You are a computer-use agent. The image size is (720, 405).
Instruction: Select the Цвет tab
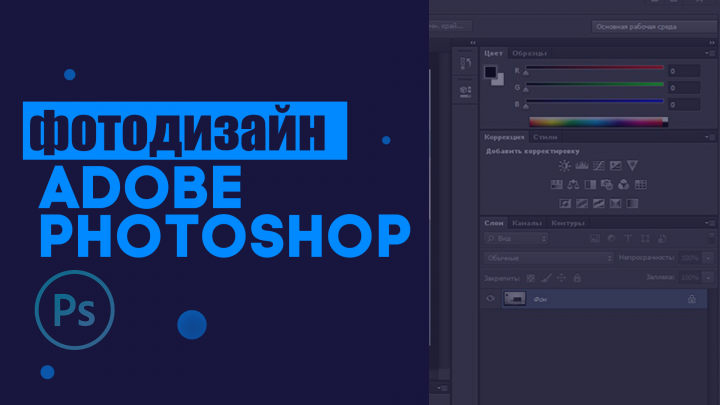click(493, 53)
